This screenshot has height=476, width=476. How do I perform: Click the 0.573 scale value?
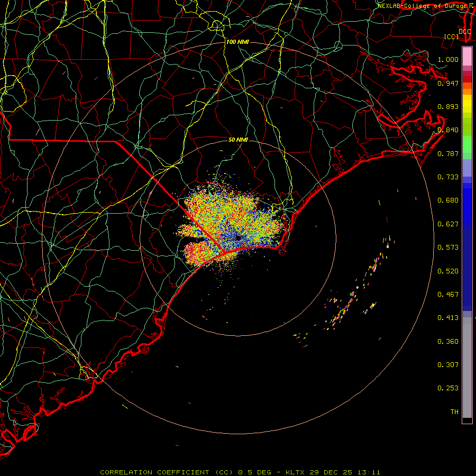[448, 248]
